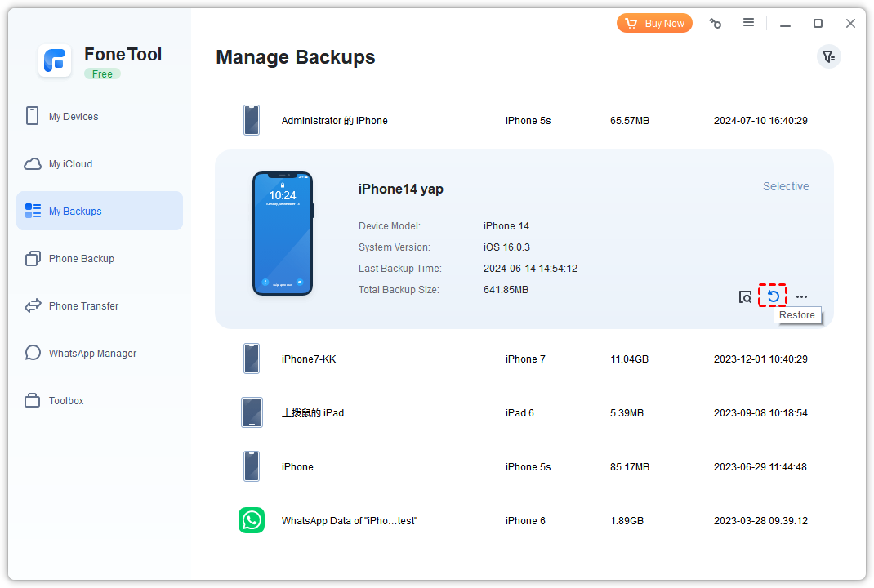Select Administrator 的 iPhone backup row

tap(524, 120)
